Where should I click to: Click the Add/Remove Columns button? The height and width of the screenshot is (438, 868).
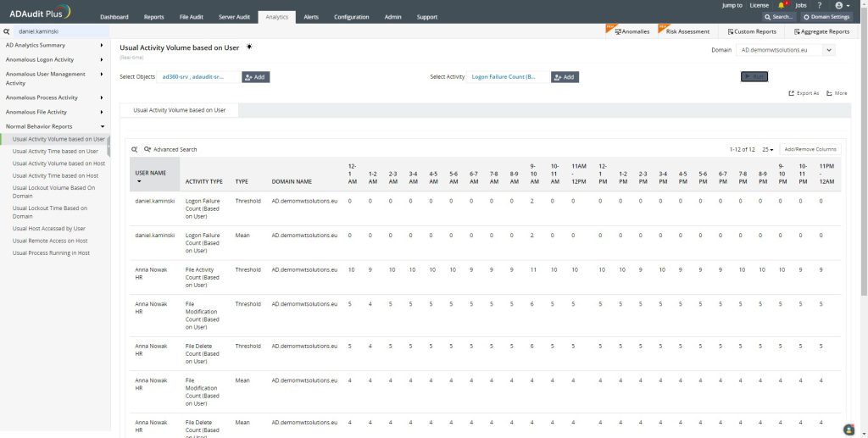[x=810, y=149]
